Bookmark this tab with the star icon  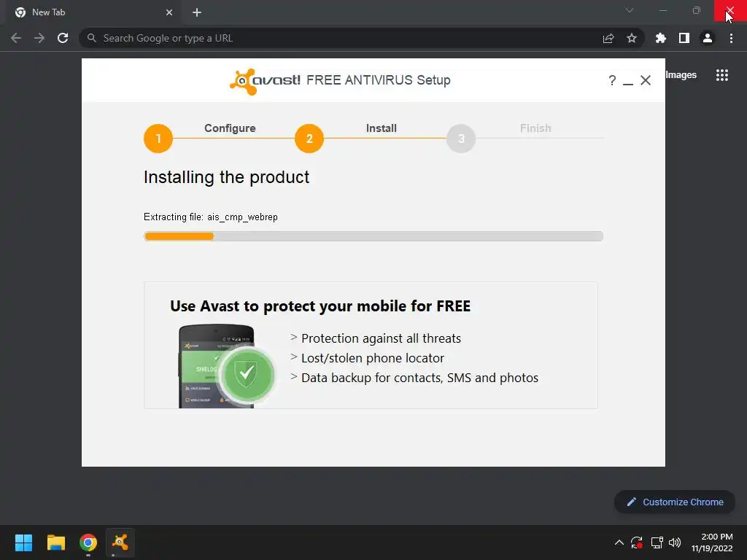pyautogui.click(x=632, y=38)
